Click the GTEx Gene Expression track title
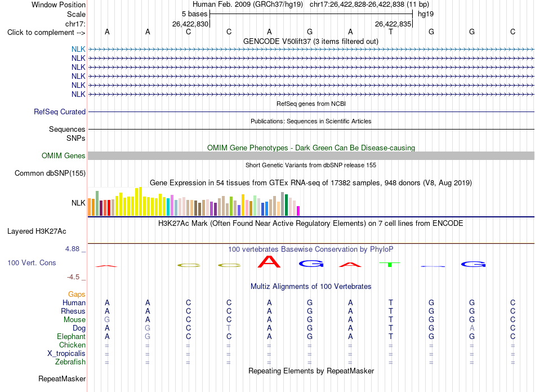Screen dimensions: 535x392 coord(310,182)
